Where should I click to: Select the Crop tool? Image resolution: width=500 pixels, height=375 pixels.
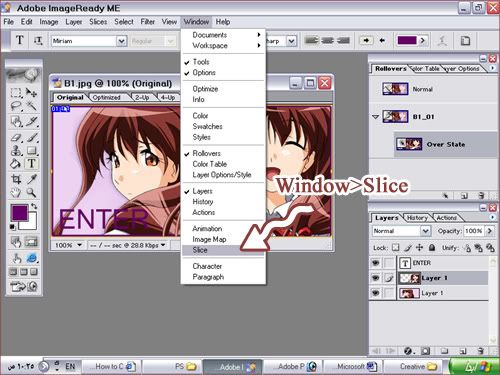(16, 179)
